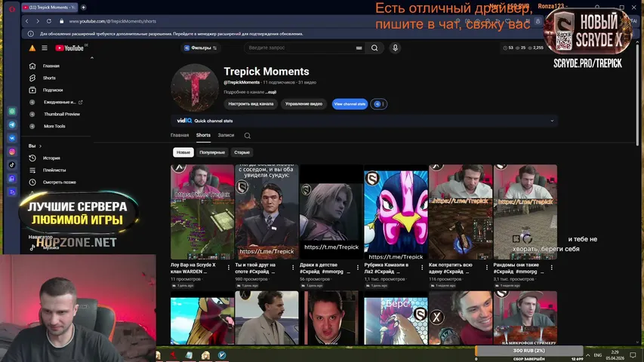Image resolution: width=644 pixels, height=362 pixels.
Task: Select the Новые sort chip
Action: [183, 152]
